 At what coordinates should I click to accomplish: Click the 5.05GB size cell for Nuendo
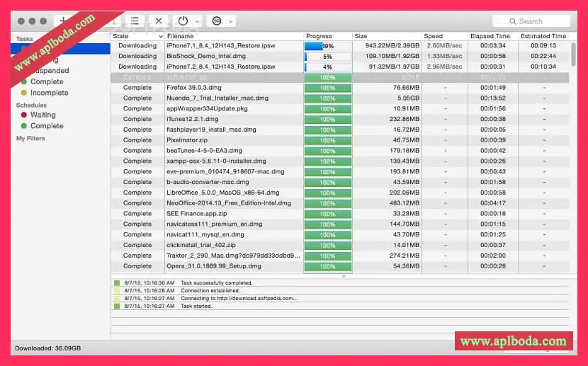pyautogui.click(x=408, y=98)
